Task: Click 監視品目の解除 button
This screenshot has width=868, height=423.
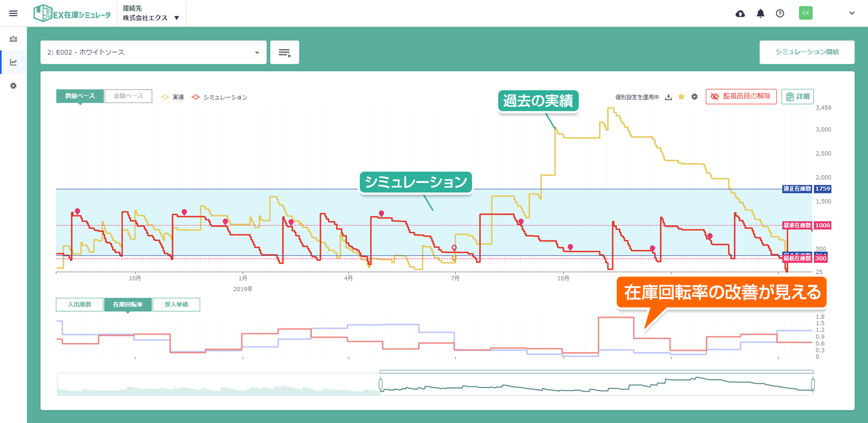Action: pyautogui.click(x=741, y=96)
